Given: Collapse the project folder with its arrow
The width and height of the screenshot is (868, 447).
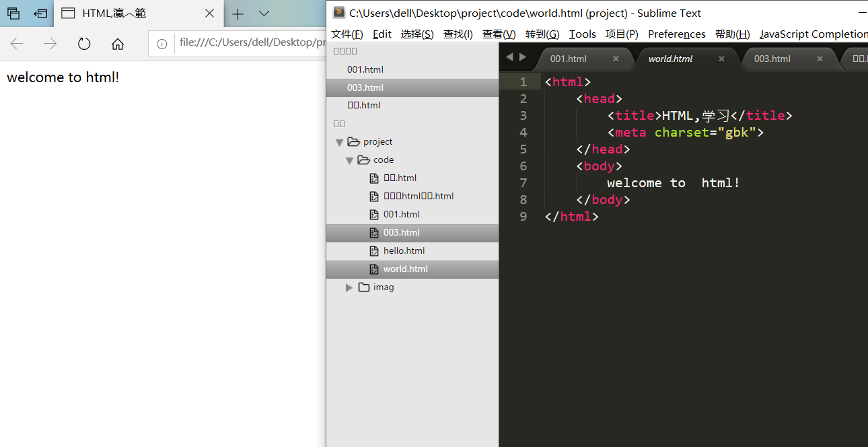Looking at the screenshot, I should (339, 142).
